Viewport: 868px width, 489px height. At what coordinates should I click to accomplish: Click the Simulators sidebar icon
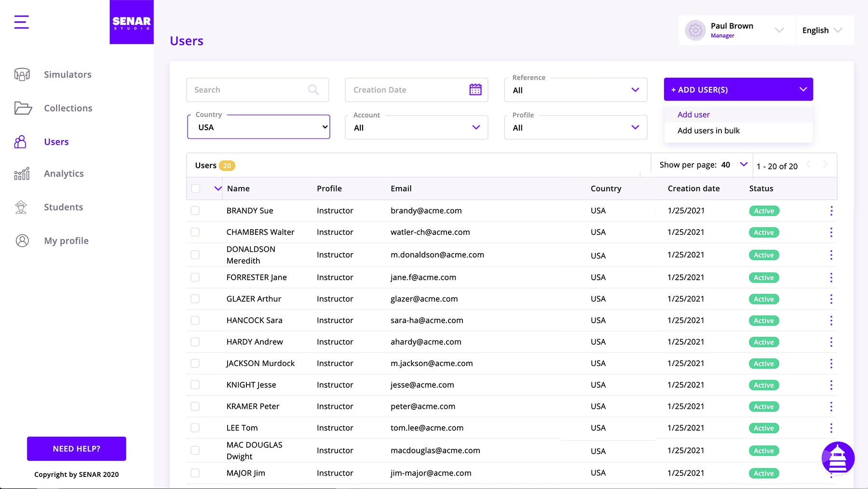pyautogui.click(x=22, y=74)
